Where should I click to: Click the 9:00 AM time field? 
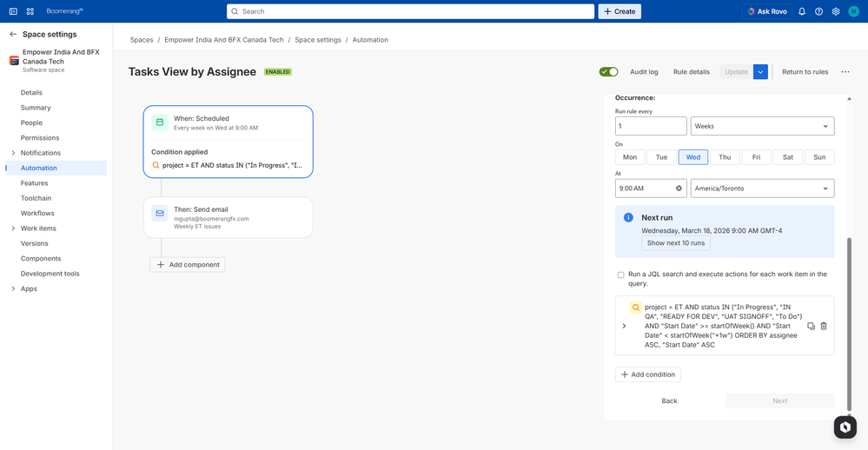coord(651,189)
